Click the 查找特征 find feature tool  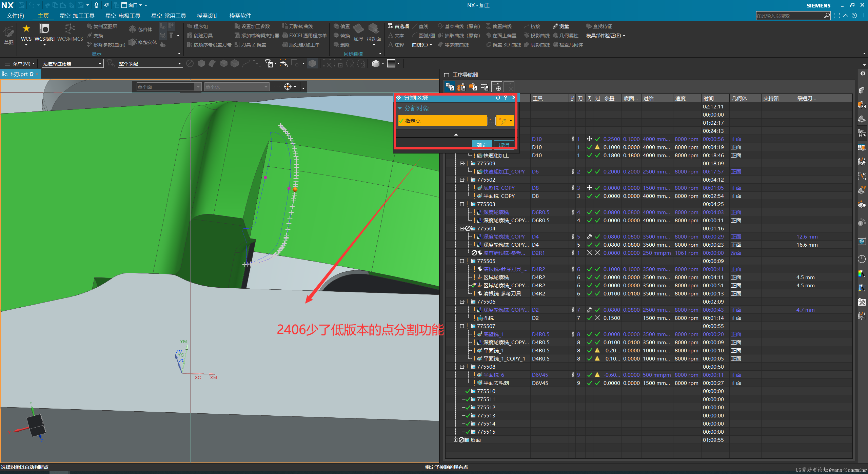pyautogui.click(x=599, y=26)
